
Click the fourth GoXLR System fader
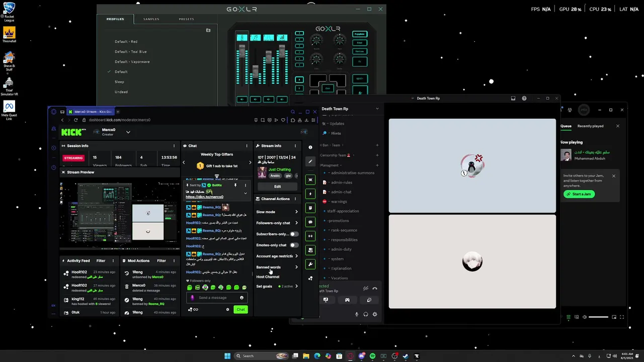coord(282,50)
